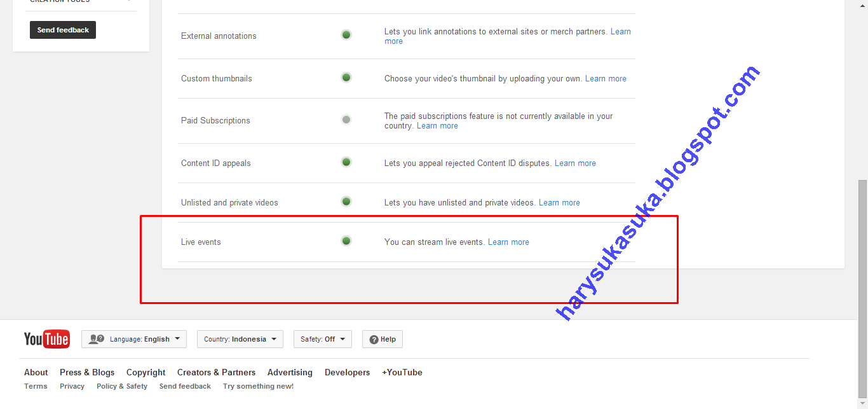Click the 'You can stream live events' text
The width and height of the screenshot is (868, 409).
(435, 242)
